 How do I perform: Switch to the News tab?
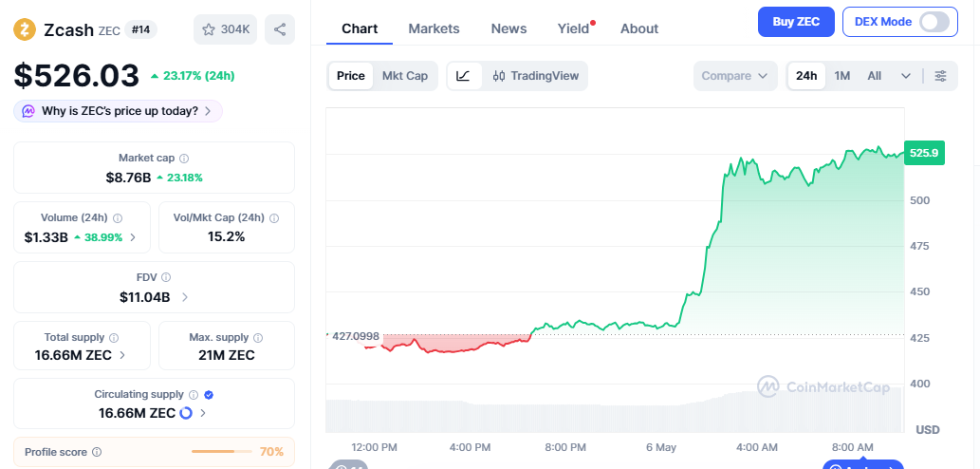coord(508,28)
